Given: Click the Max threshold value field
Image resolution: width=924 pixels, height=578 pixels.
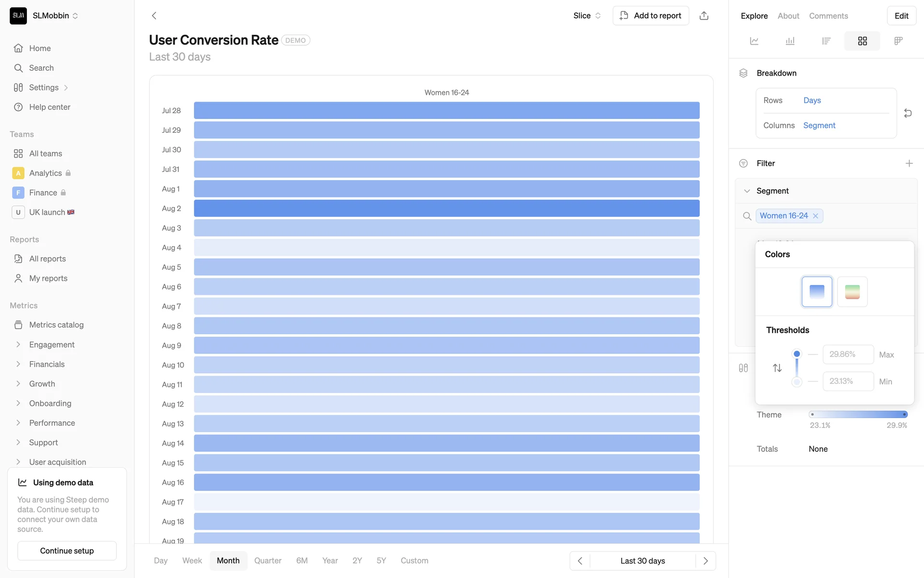Looking at the screenshot, I should coord(848,355).
